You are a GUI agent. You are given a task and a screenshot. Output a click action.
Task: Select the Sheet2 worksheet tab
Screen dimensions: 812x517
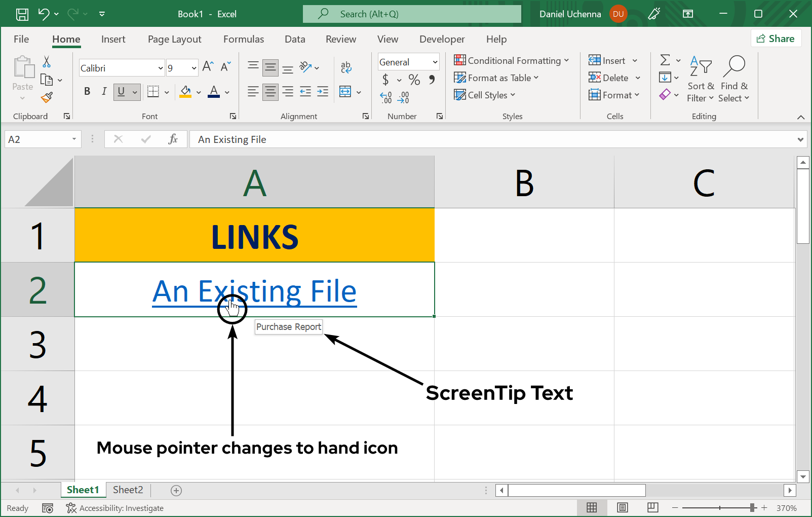[x=128, y=490]
